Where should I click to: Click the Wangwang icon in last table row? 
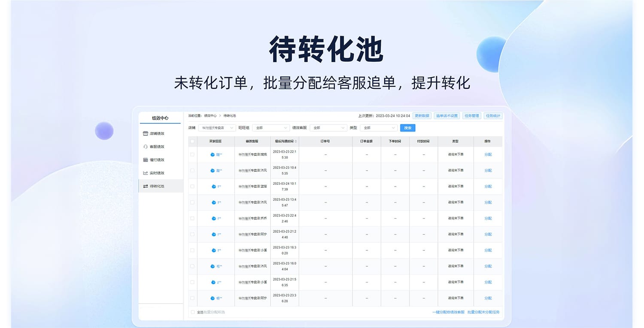click(x=213, y=298)
